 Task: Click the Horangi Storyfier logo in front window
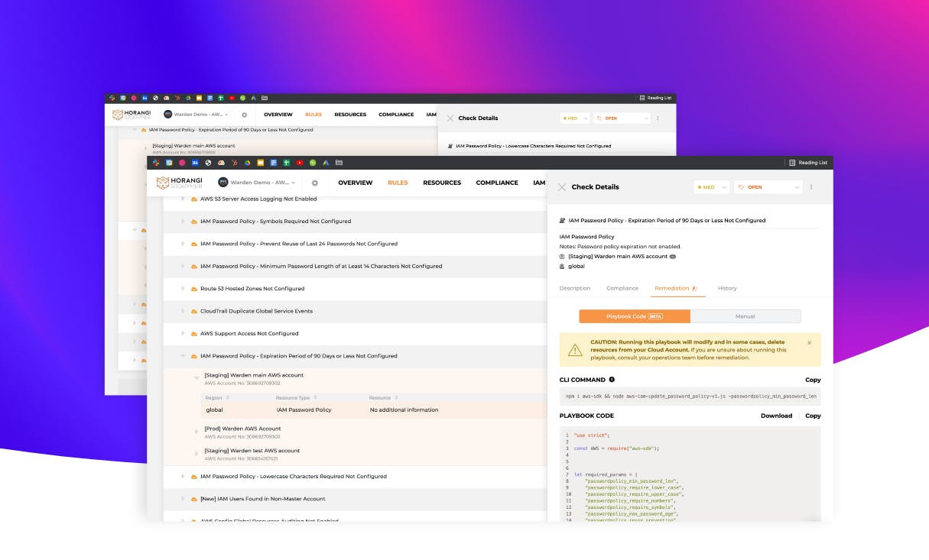181,183
